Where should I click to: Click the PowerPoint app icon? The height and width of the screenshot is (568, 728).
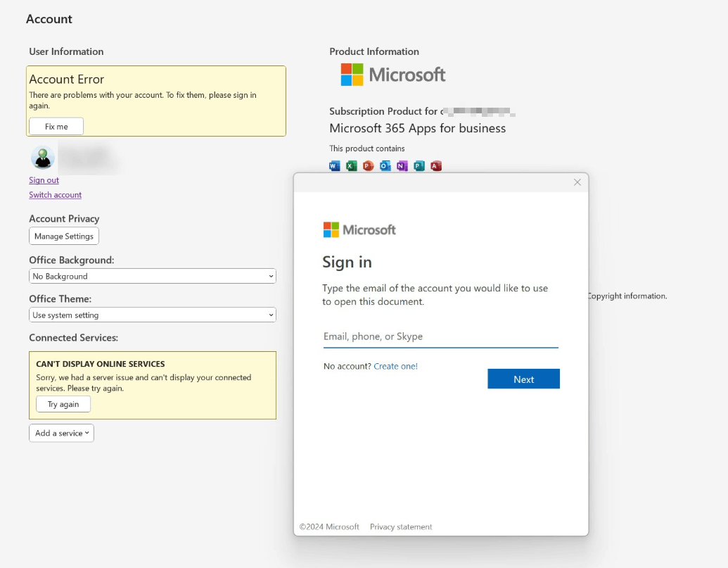click(x=368, y=166)
